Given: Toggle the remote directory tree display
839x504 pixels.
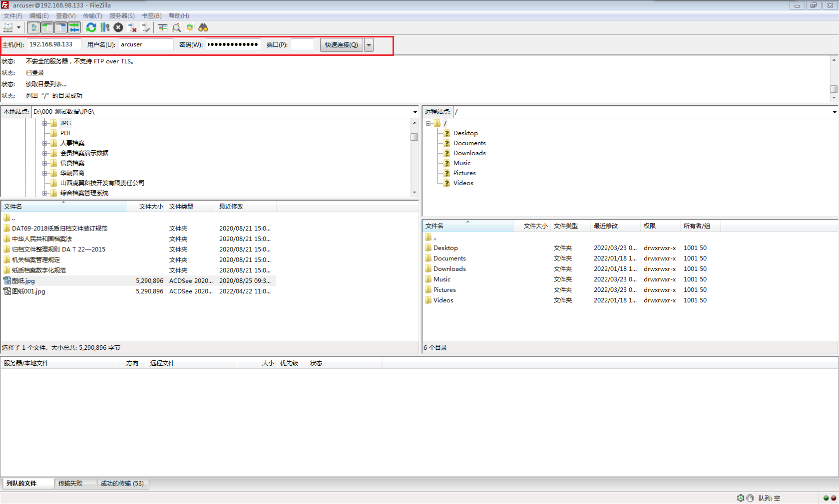Looking at the screenshot, I should point(60,27).
